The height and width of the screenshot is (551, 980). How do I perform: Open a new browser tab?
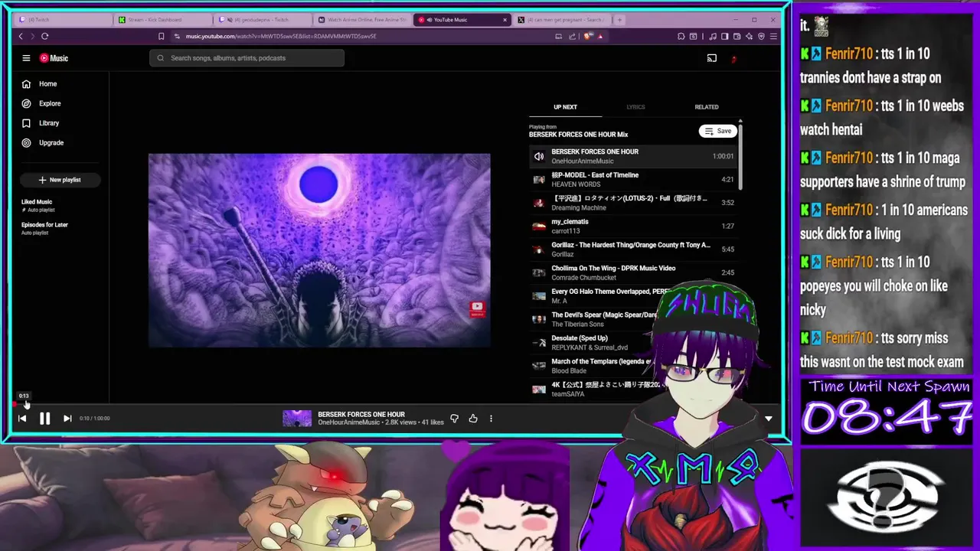[619, 20]
